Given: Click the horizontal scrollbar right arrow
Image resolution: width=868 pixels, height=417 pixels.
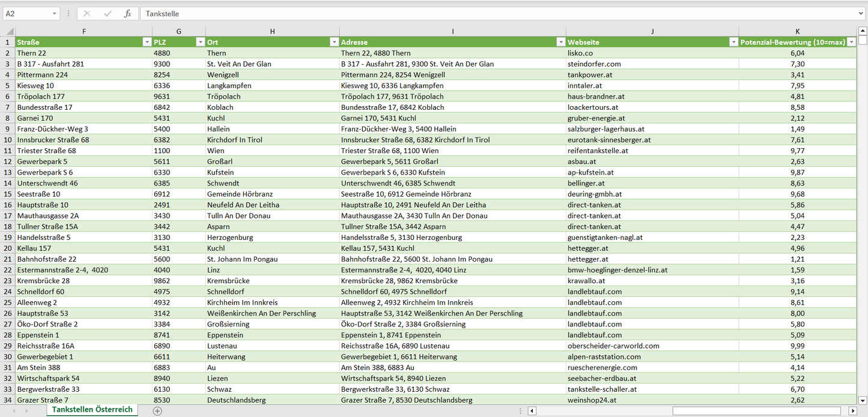Looking at the screenshot, I should (852, 411).
